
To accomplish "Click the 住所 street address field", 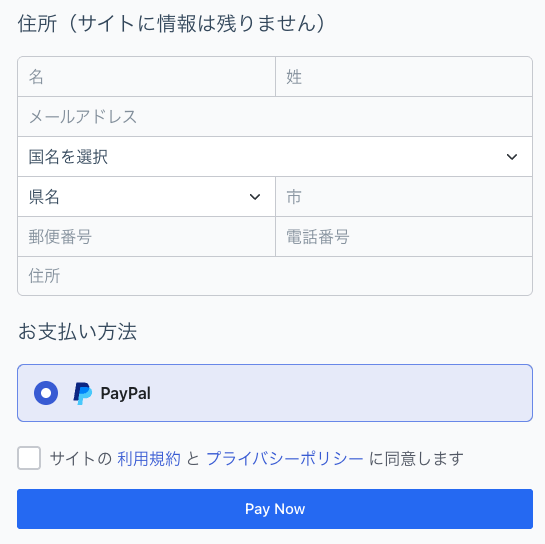I will pyautogui.click(x=275, y=276).
